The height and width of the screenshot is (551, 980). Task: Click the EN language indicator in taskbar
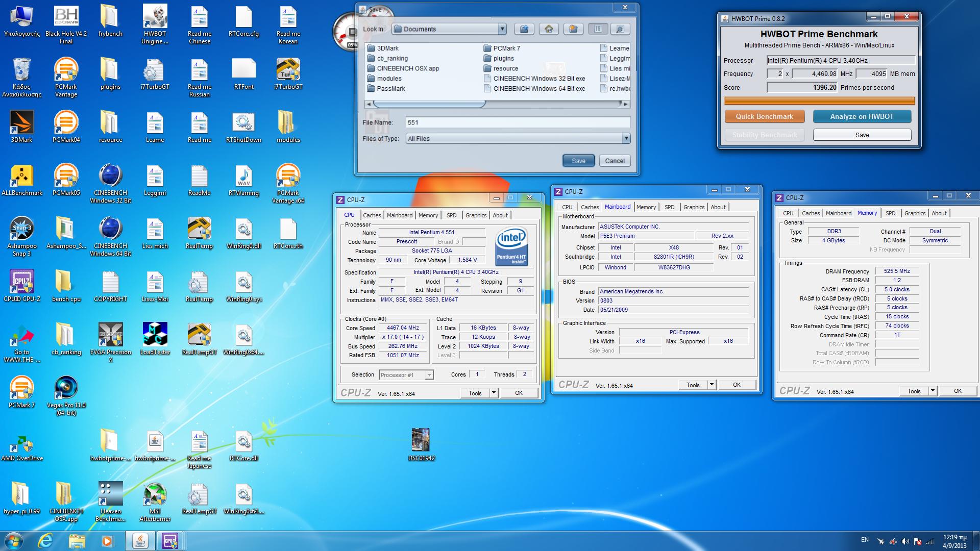(x=865, y=540)
